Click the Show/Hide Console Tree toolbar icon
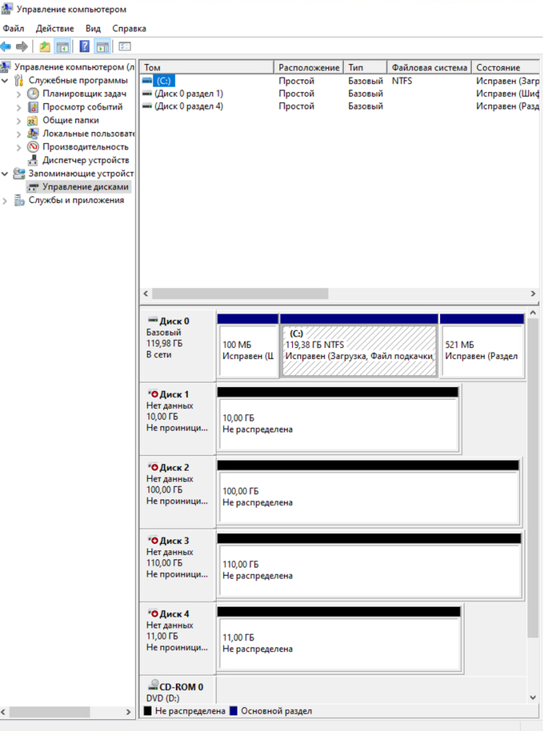 [62, 46]
